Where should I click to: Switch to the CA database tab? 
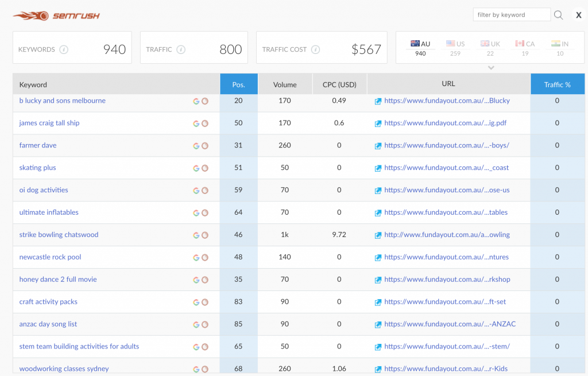[x=525, y=48]
